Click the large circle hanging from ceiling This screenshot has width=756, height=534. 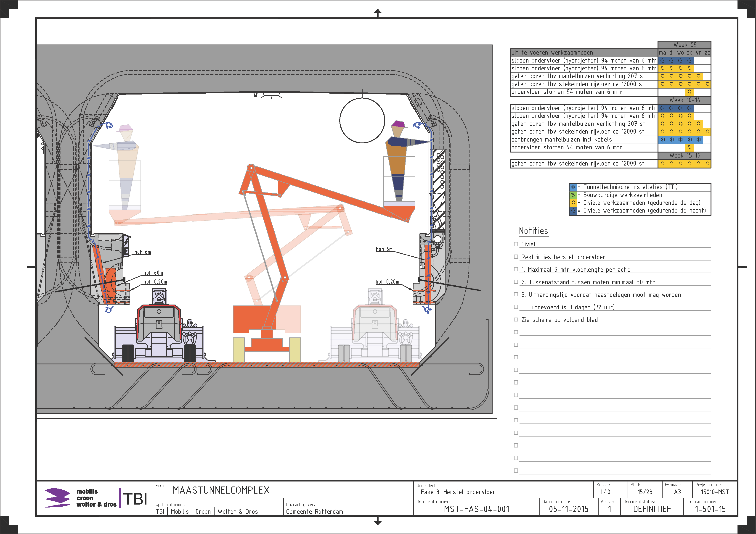coord(362,120)
